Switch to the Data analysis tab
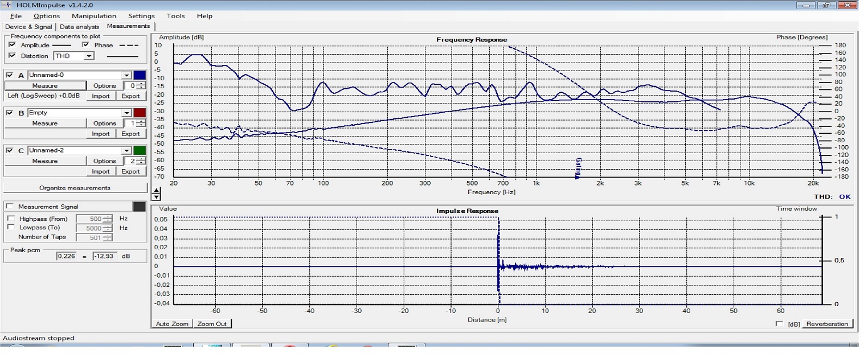Image resolution: width=868 pixels, height=358 pixels. pos(79,27)
